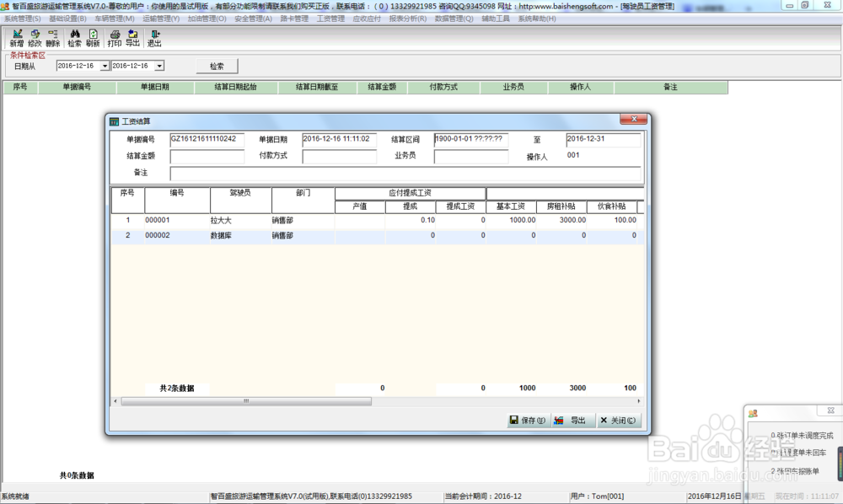Screen dimensions: 843x504
Task: Click the 新增 (new) toolbar icon
Action: [x=17, y=38]
